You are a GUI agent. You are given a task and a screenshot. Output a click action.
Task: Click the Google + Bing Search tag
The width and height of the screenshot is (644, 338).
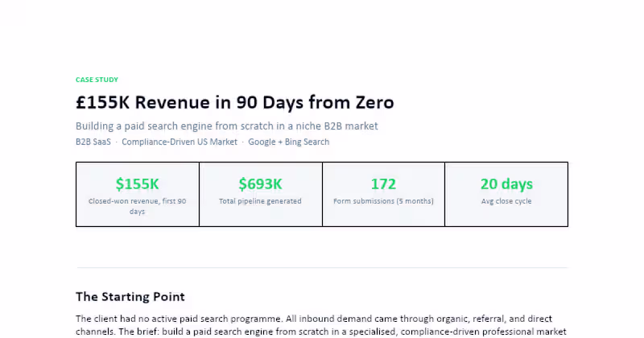(x=289, y=142)
